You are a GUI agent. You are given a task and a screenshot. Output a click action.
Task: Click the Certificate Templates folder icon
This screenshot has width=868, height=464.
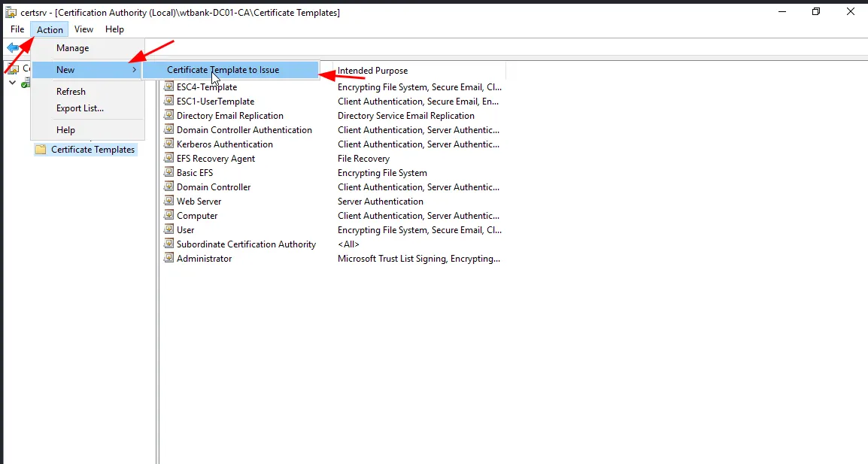[41, 150]
